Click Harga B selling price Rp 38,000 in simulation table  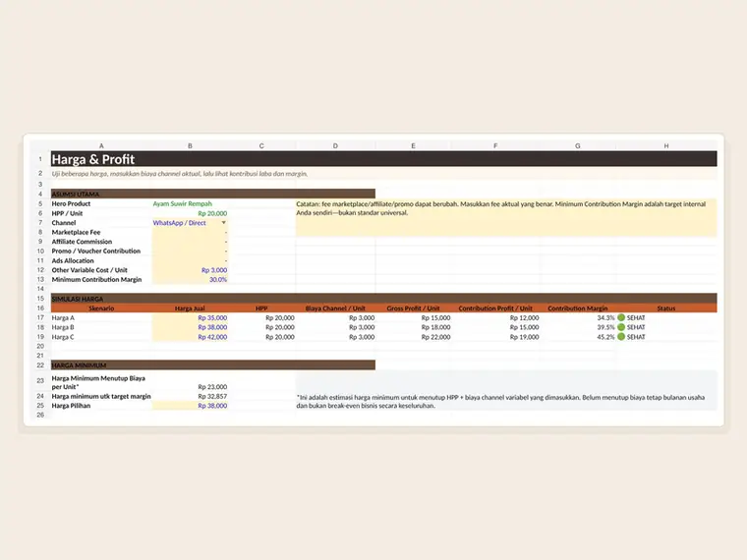[x=212, y=327]
